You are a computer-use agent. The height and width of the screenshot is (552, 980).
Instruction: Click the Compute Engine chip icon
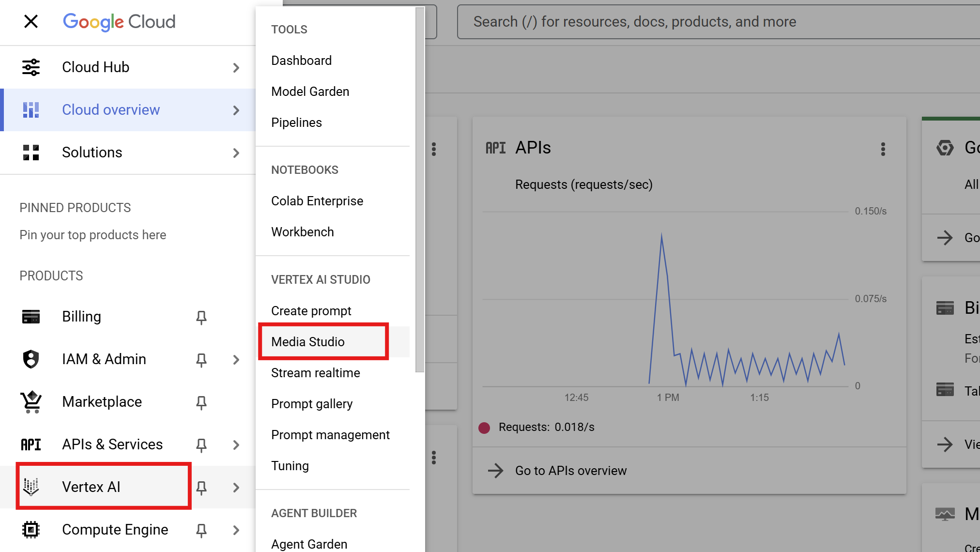(x=31, y=530)
